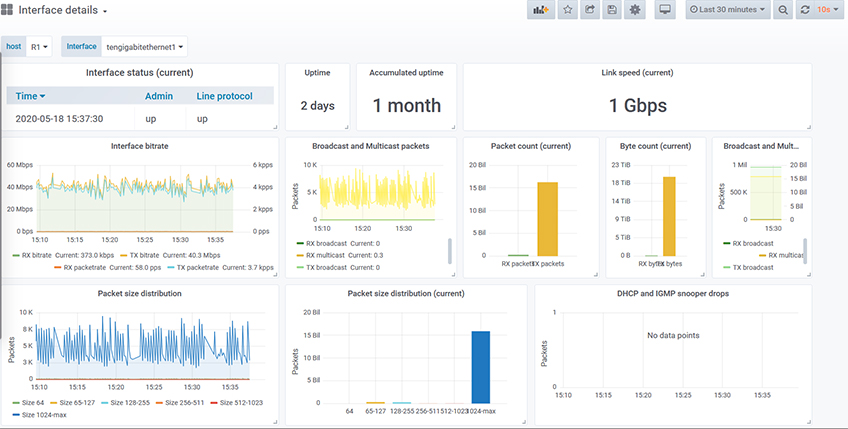
Task: Open the Last 30 minutes time picker
Action: point(728,10)
